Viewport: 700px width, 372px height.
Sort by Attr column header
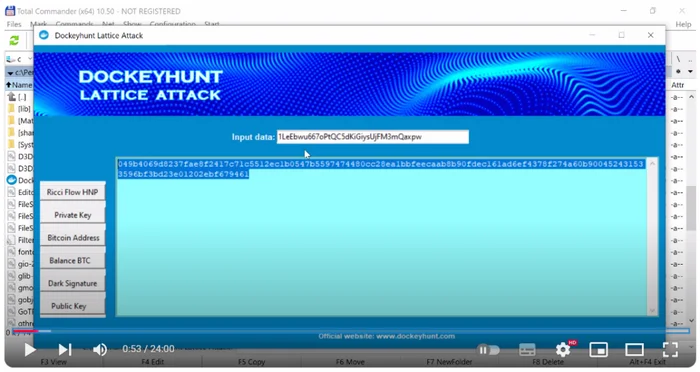[x=677, y=85]
